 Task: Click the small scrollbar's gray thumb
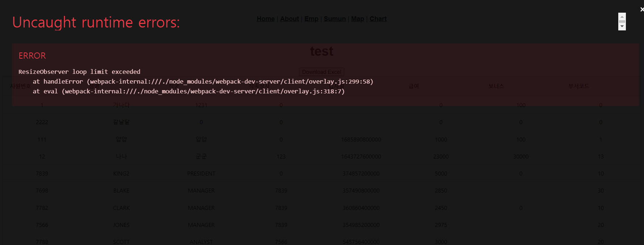622,21
